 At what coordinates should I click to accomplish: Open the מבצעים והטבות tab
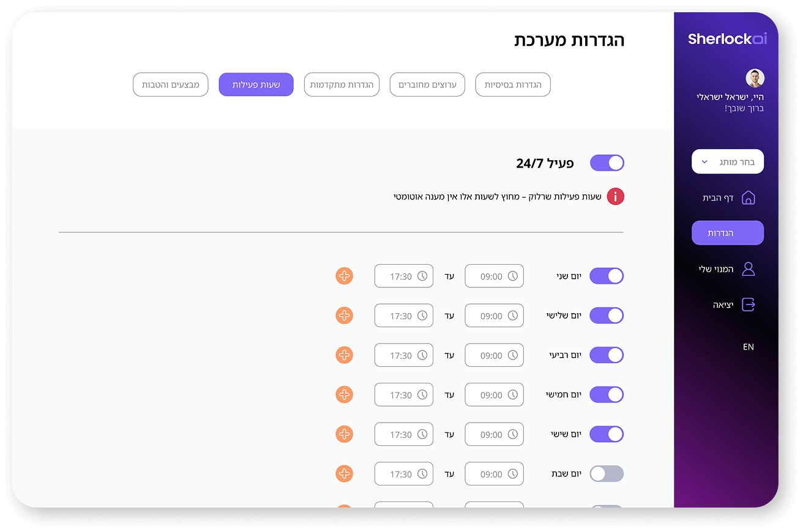click(171, 85)
